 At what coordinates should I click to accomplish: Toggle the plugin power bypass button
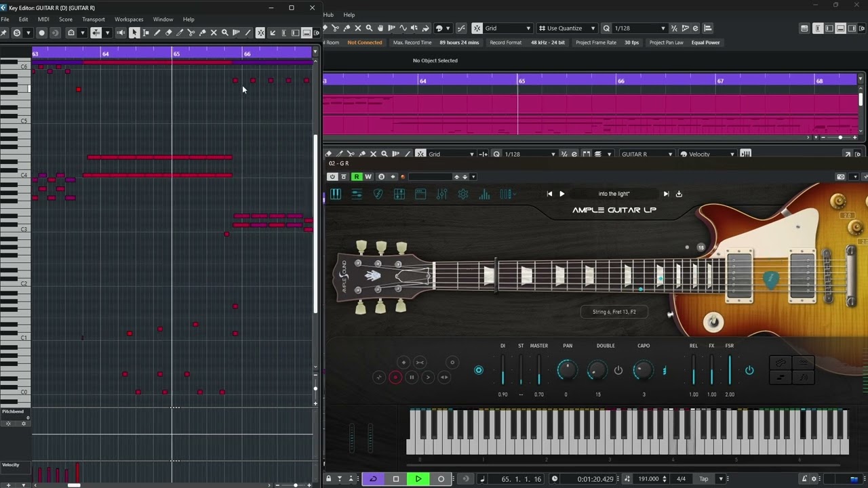point(332,177)
